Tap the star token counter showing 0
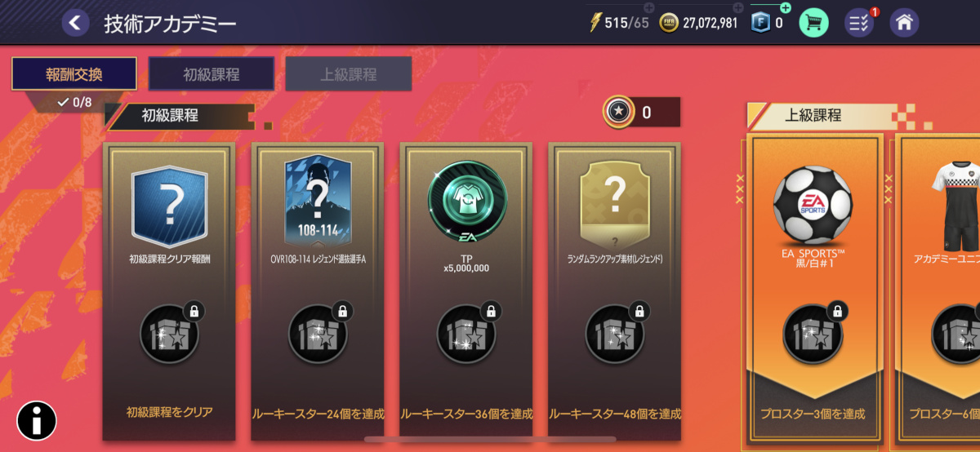Screen dimensions: 980x452 (x=641, y=113)
